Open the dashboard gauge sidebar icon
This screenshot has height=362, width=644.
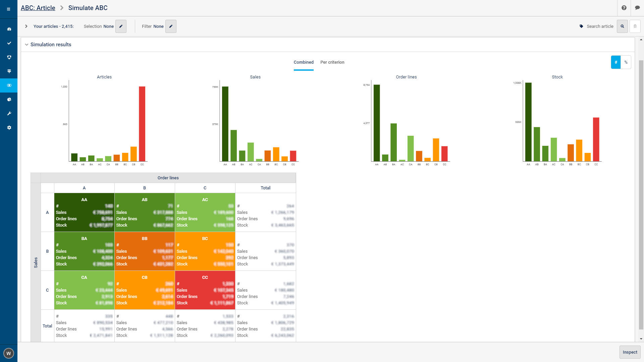(x=9, y=29)
